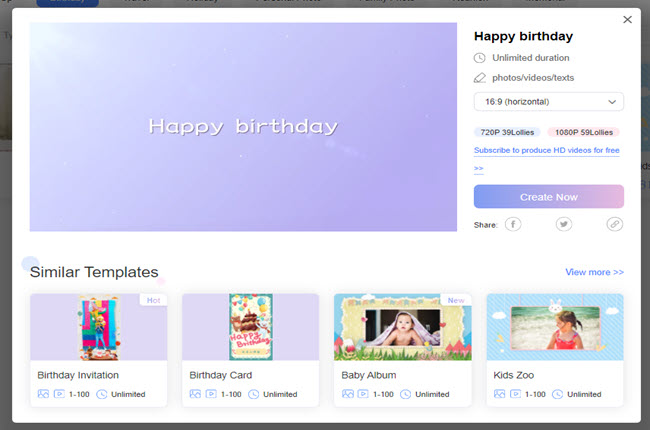Click the Unlimited duration text
The width and height of the screenshot is (650, 430).
click(x=531, y=58)
